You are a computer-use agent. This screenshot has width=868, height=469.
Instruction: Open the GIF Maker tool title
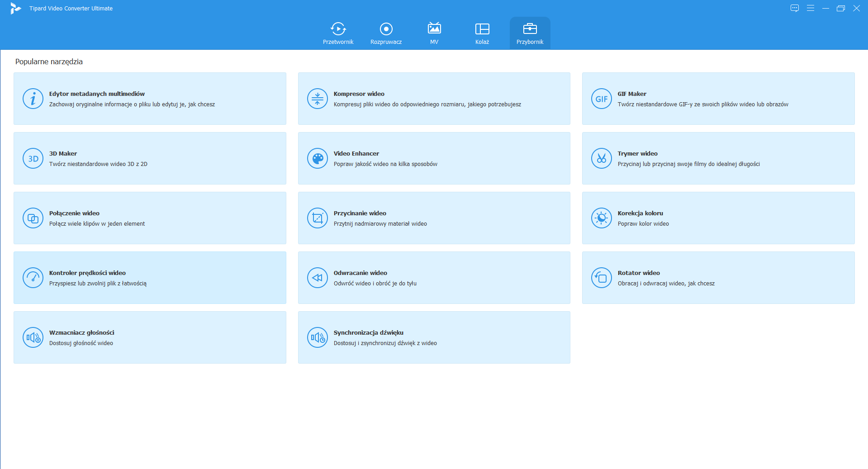click(x=632, y=94)
